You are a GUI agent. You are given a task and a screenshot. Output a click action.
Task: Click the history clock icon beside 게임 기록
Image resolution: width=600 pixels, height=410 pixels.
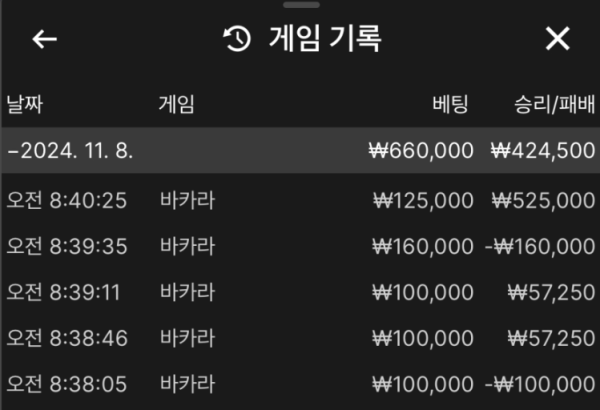click(236, 39)
